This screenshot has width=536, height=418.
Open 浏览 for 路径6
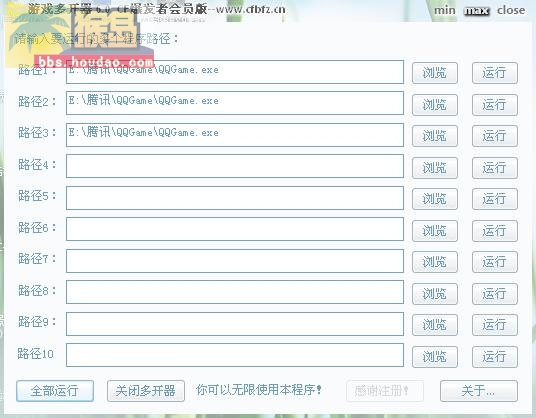434,231
